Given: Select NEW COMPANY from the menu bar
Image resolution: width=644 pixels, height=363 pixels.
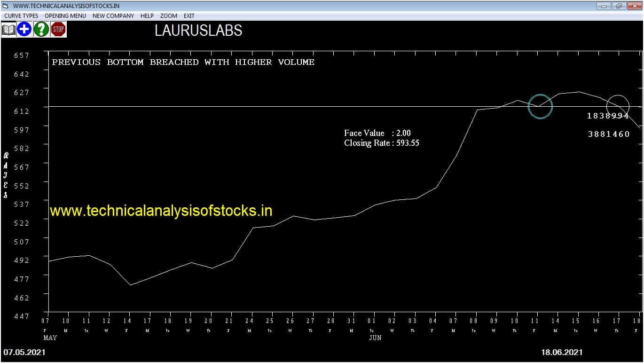Looking at the screenshot, I should tap(113, 16).
